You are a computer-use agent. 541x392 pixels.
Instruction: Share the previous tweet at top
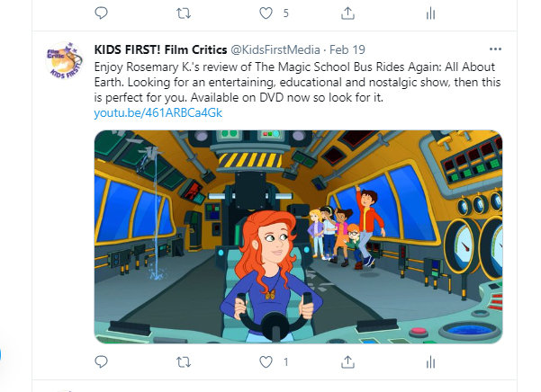pyautogui.click(x=347, y=13)
